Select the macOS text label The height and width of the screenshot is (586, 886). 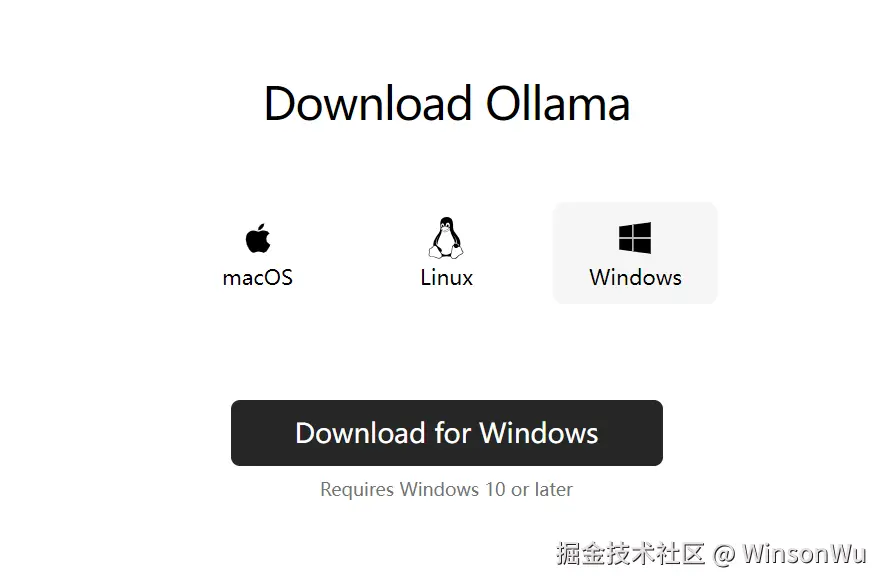(x=258, y=277)
